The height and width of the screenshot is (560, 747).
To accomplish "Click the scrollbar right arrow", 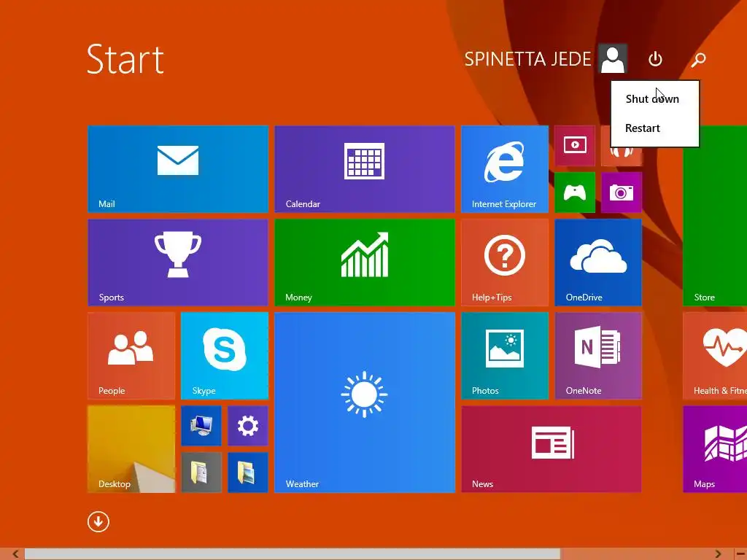I will coord(718,554).
